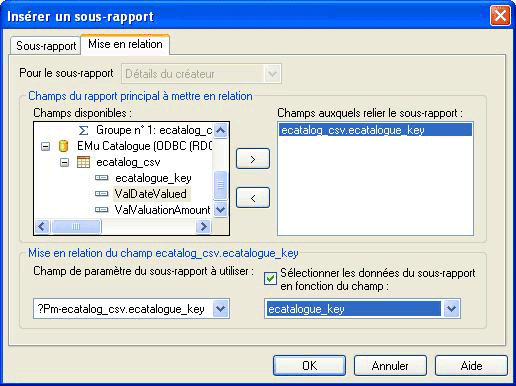Click the field icon beside ValValuationAmount
This screenshot has height=386, width=516.
(x=102, y=210)
